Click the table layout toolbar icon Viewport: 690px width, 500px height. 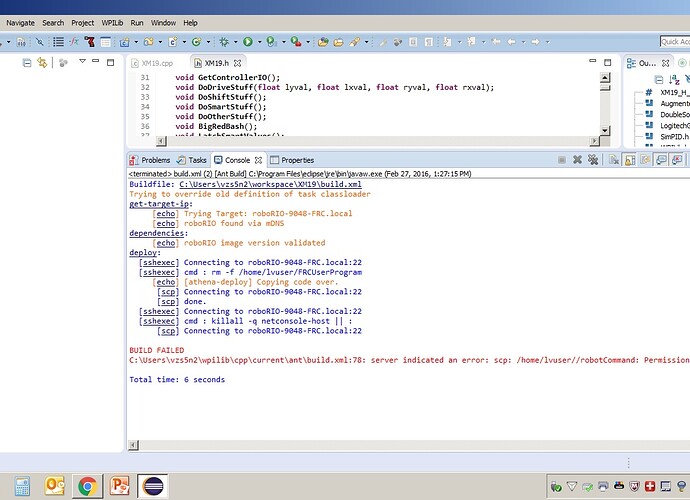[106, 42]
